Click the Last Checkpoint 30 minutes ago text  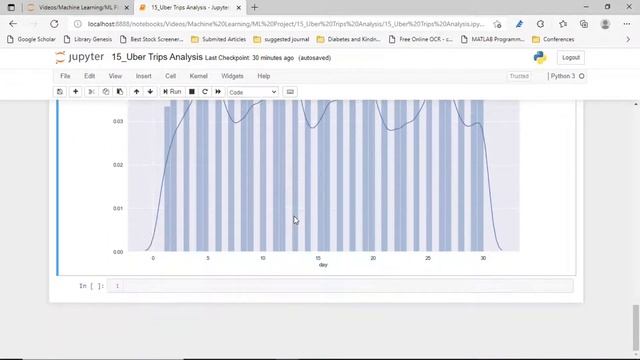249,58
